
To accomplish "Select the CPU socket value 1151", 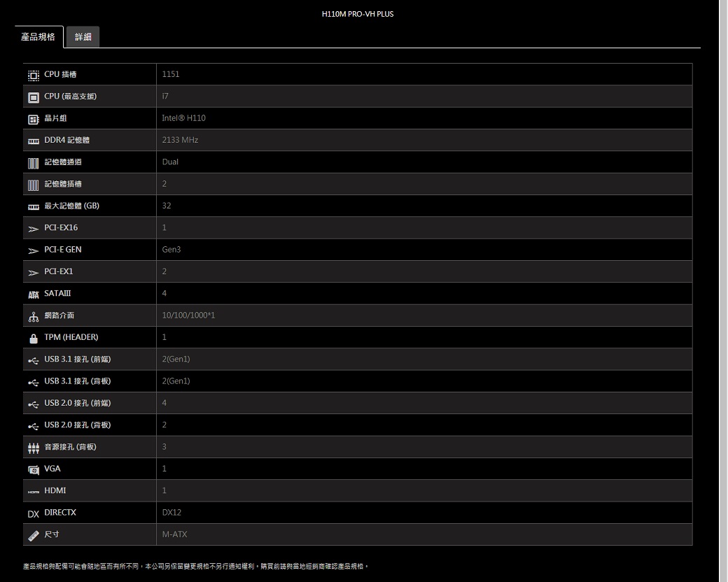I will tap(170, 74).
